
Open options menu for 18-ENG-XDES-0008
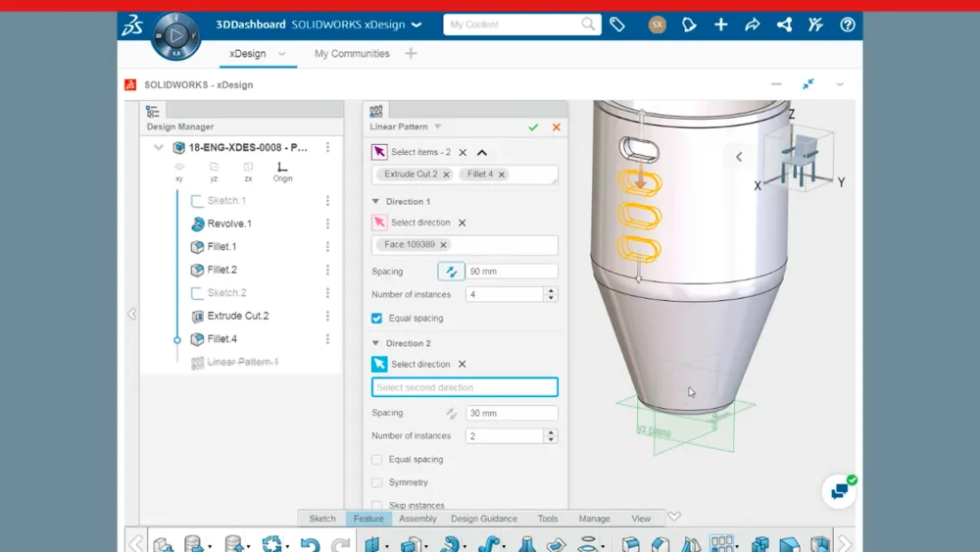(x=327, y=147)
